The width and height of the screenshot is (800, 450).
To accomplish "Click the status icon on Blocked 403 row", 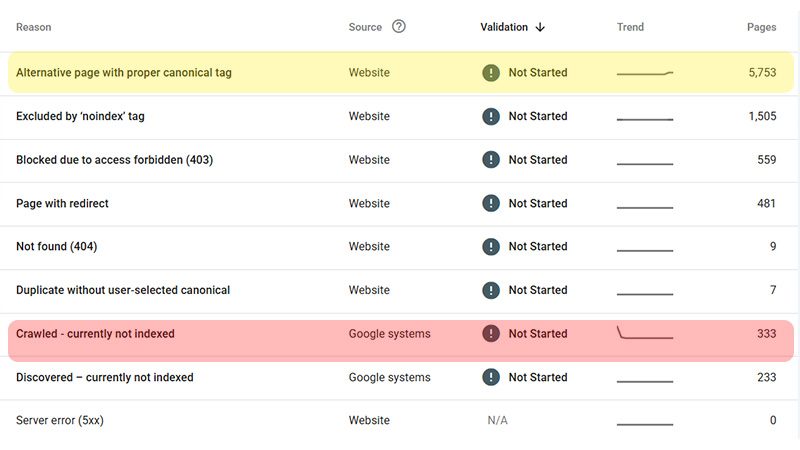I will coord(491,160).
